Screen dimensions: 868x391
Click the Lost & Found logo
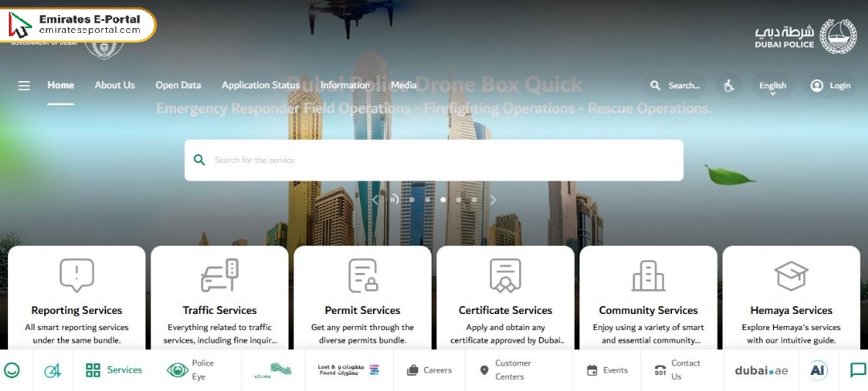pyautogui.click(x=348, y=370)
